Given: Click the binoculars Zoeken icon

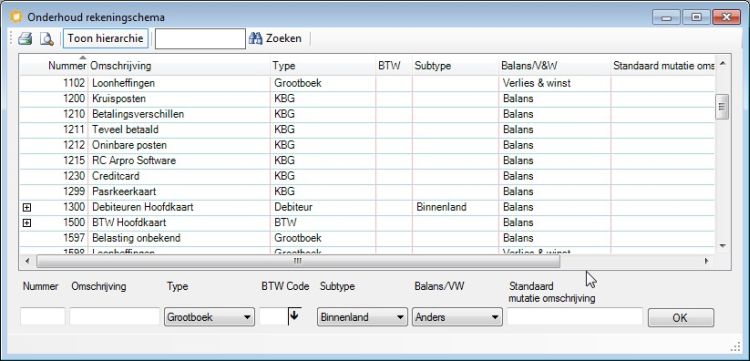Looking at the screenshot, I should (256, 39).
